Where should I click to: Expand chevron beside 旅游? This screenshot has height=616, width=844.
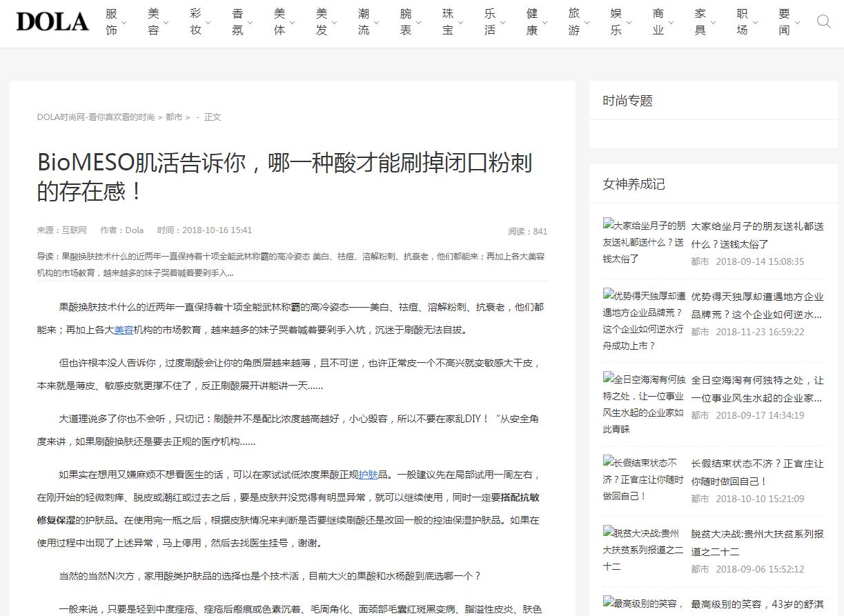pyautogui.click(x=587, y=22)
